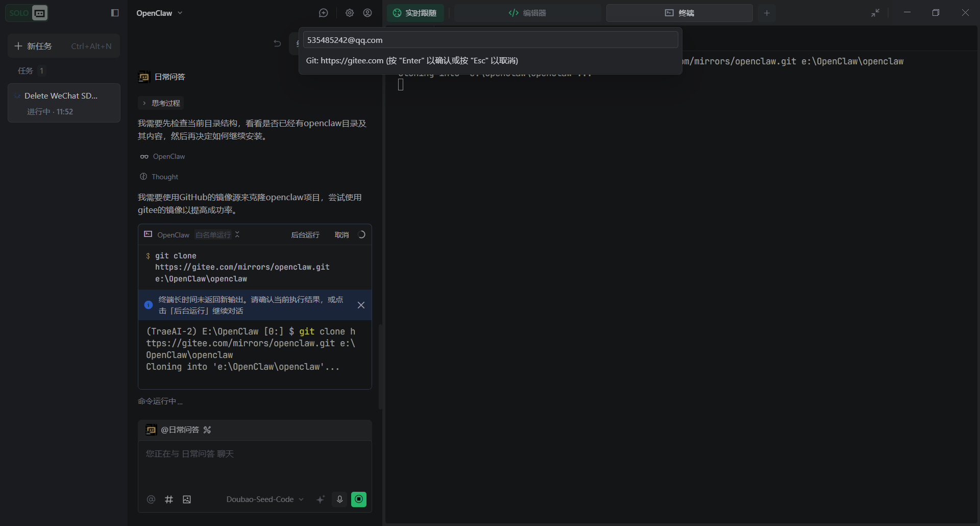Click the Git username input field
This screenshot has width=980, height=526.
click(490, 40)
